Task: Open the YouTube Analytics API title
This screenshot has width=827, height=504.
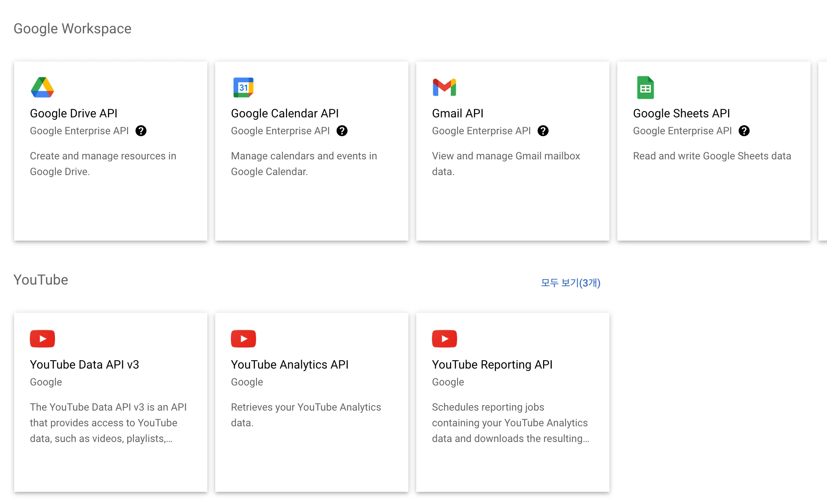Action: point(290,365)
